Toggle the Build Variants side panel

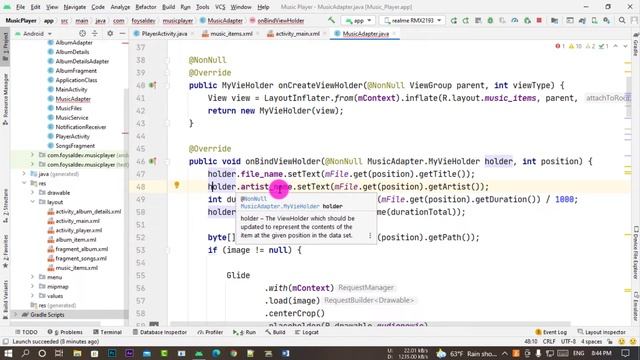point(5,299)
